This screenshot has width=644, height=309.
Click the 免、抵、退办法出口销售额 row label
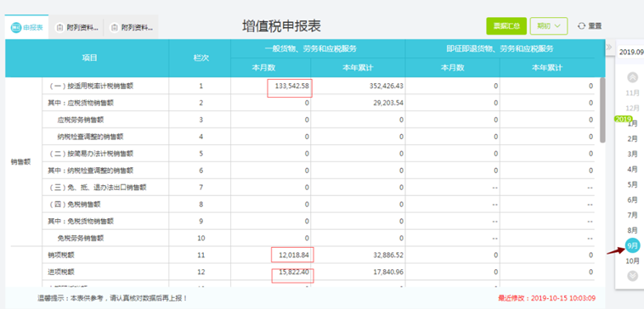point(98,188)
